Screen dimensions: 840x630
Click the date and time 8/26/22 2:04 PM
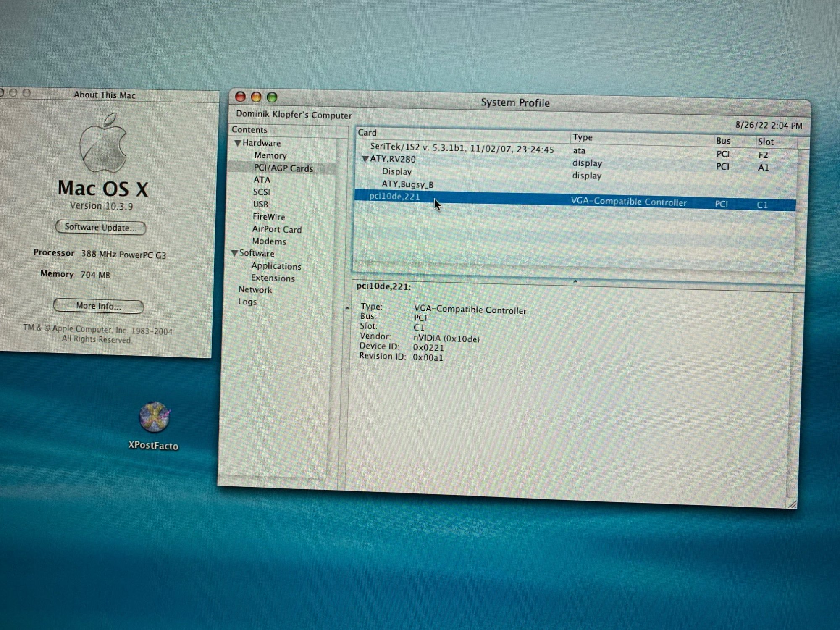pyautogui.click(x=769, y=126)
